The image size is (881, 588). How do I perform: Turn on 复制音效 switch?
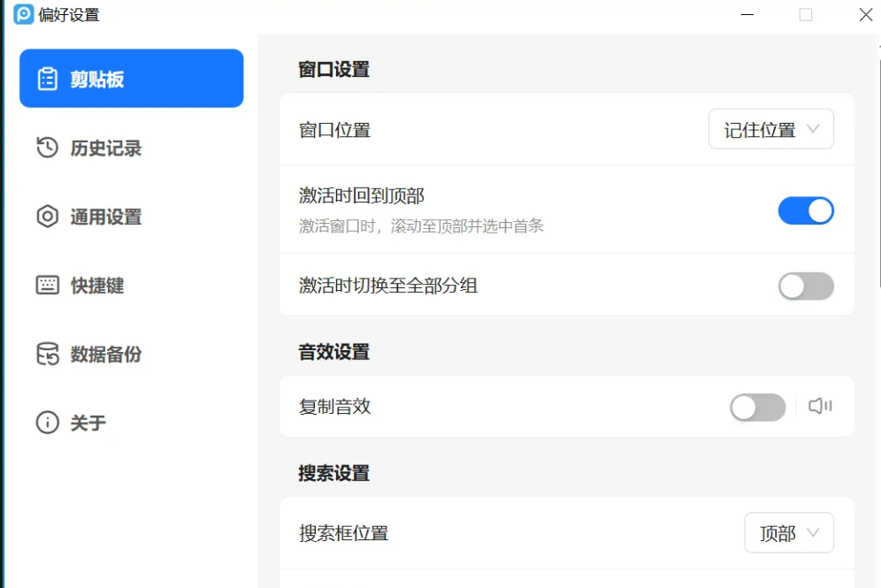757,407
